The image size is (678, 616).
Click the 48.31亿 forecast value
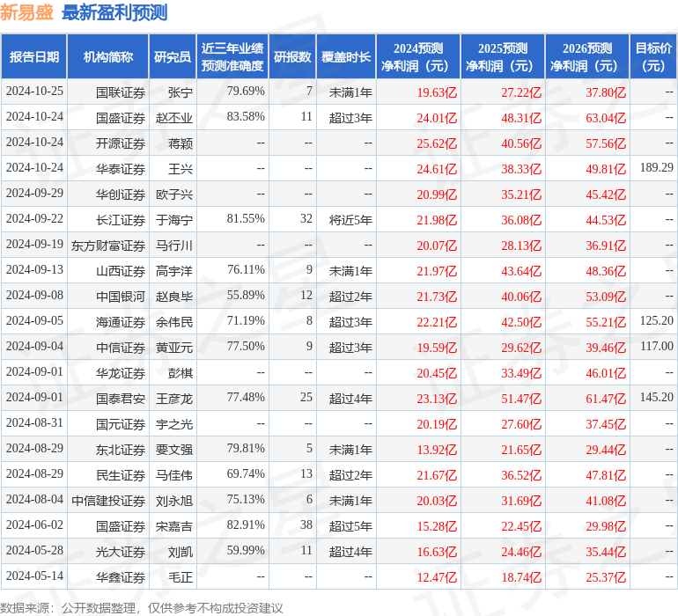(x=521, y=118)
